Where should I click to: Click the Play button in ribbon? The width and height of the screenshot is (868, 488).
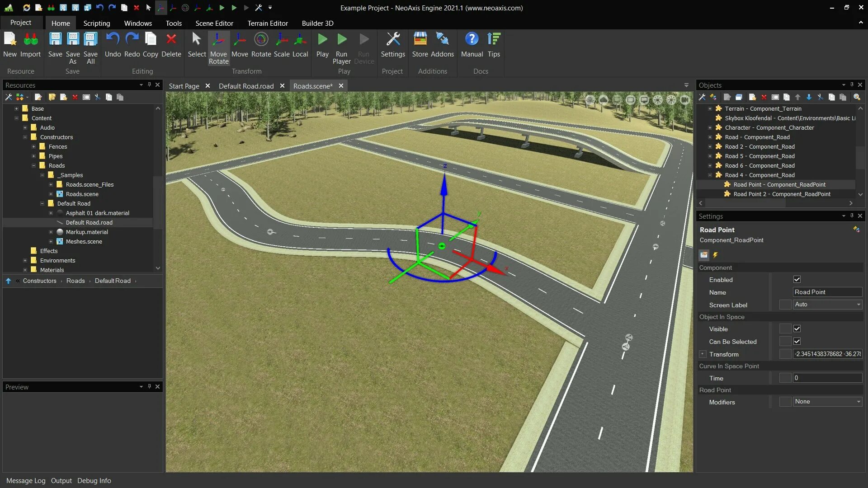click(x=322, y=40)
